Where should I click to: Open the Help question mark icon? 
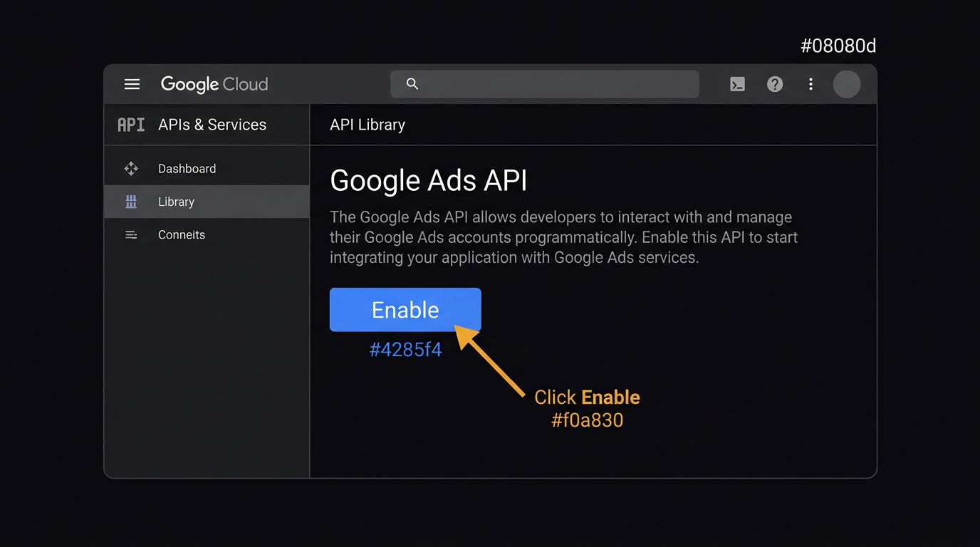[x=775, y=84]
